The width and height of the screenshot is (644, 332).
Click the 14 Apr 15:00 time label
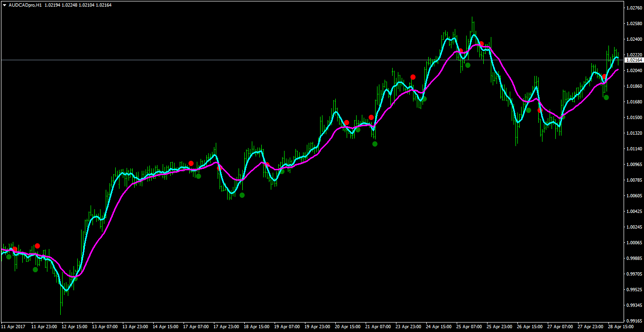[166, 327]
